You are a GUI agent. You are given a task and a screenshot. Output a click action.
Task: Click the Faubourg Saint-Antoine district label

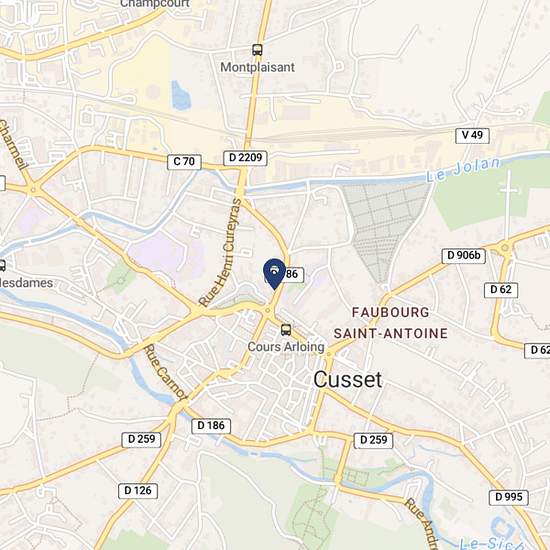click(x=391, y=323)
